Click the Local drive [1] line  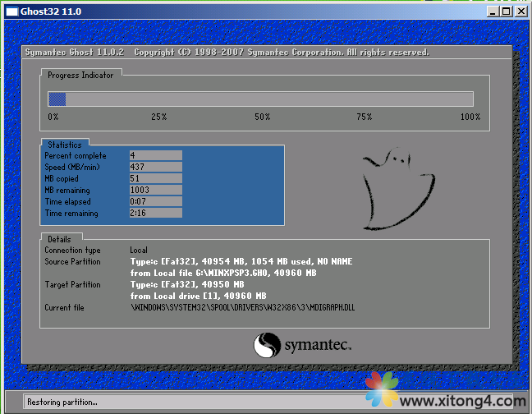click(x=198, y=297)
